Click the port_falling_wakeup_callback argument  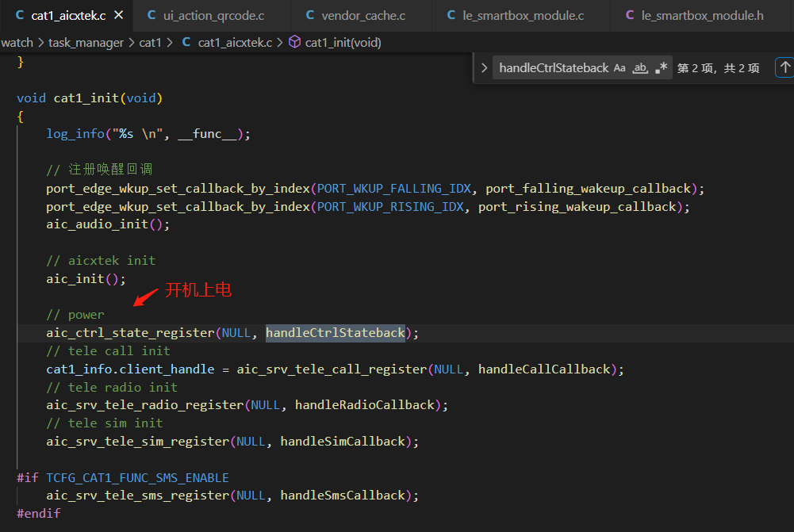pos(589,188)
